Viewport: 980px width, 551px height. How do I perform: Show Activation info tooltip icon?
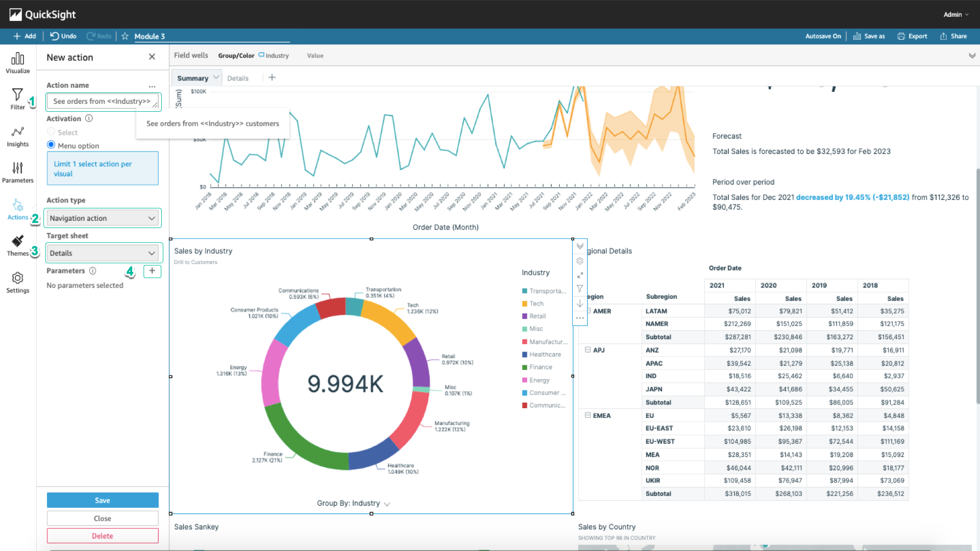pos(89,118)
